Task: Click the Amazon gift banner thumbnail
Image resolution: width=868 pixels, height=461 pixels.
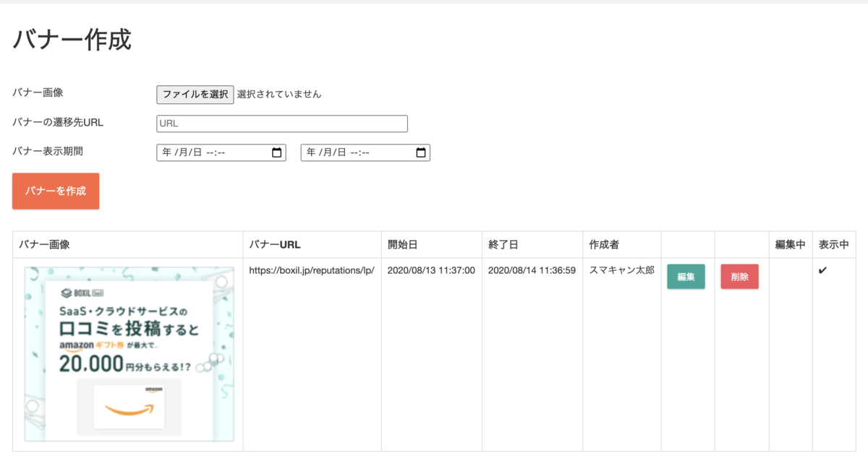Action: (128, 354)
